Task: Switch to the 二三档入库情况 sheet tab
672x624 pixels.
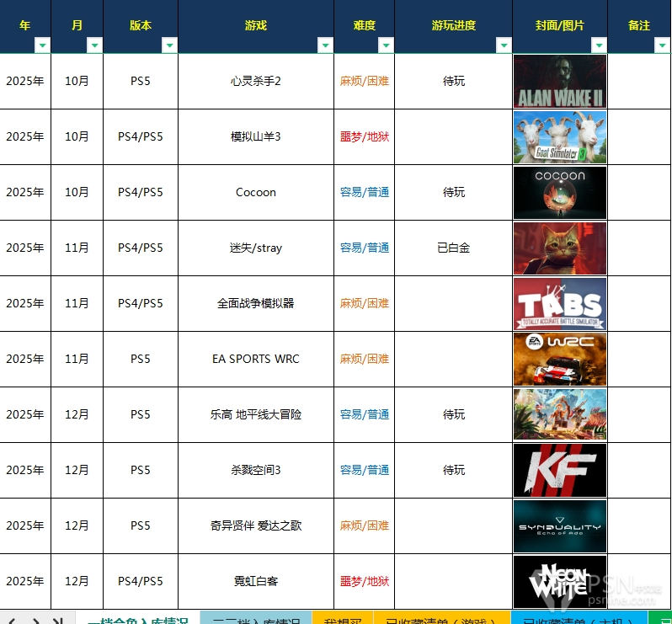Action: coord(256,618)
